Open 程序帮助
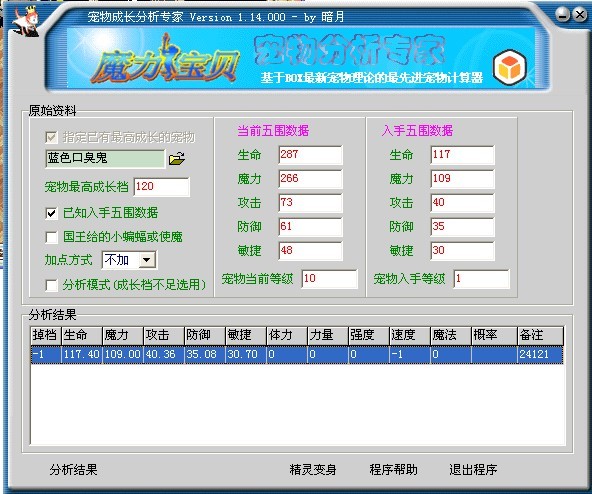Image resolution: width=592 pixels, height=494 pixels. [x=393, y=469]
